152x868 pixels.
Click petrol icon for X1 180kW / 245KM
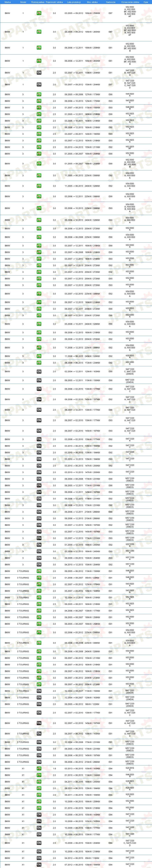pos(39,782)
